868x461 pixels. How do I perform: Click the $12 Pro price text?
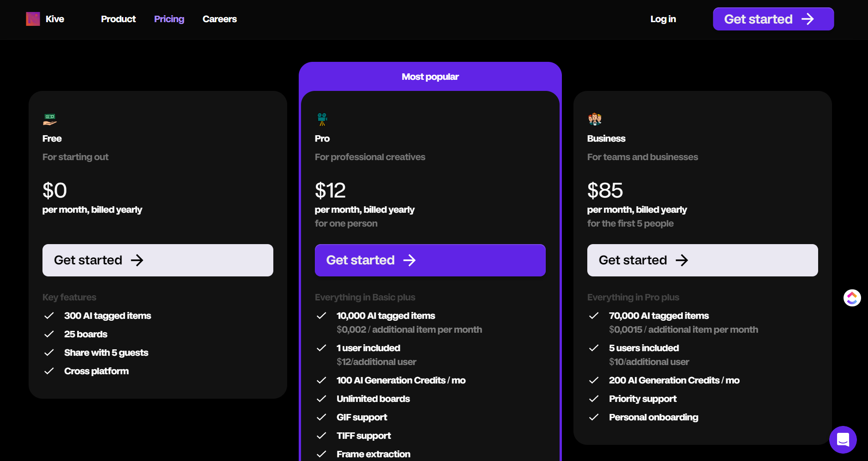point(330,191)
